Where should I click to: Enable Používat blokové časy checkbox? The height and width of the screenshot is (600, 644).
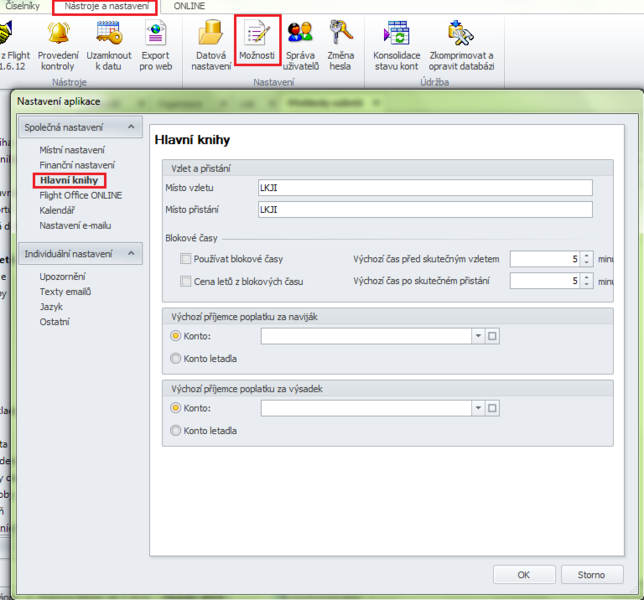186,259
